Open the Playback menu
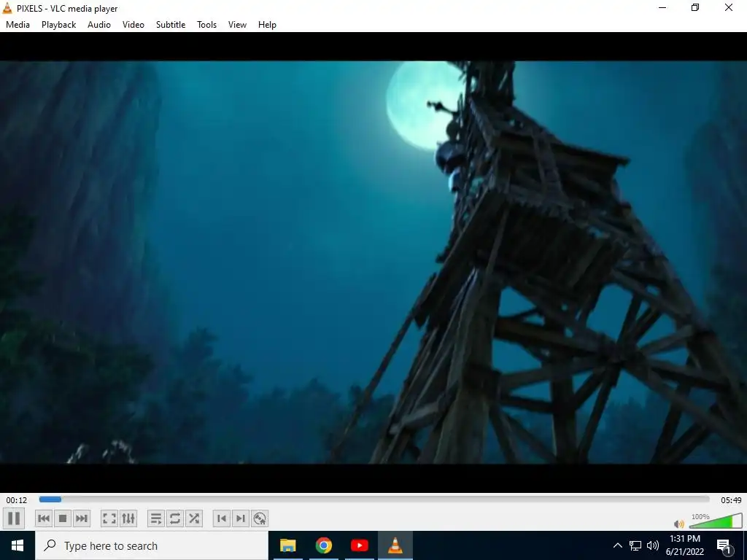The width and height of the screenshot is (747, 560). click(x=58, y=25)
